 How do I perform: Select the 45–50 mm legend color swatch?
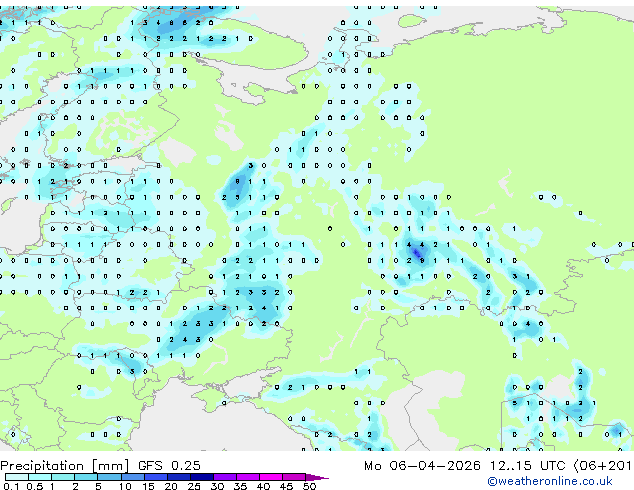(x=294, y=477)
